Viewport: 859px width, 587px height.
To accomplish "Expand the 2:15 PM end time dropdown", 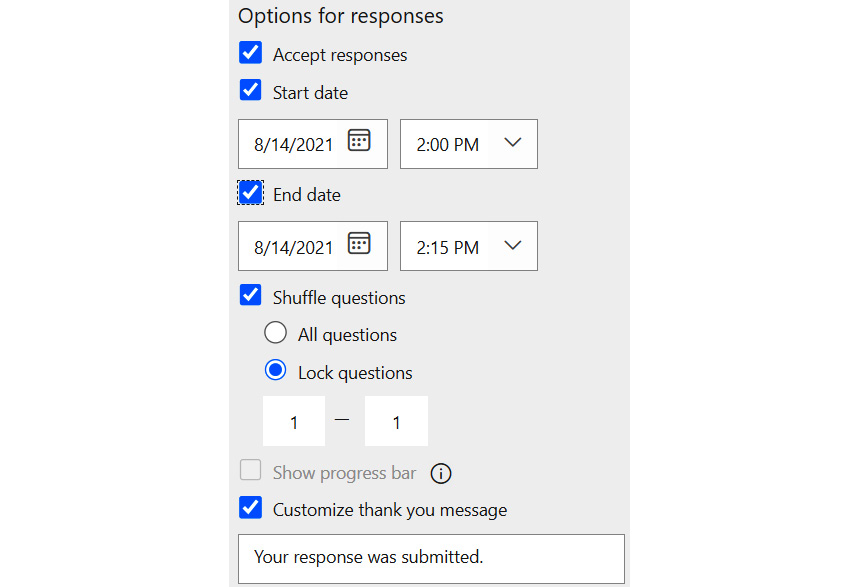I will [x=469, y=246].
